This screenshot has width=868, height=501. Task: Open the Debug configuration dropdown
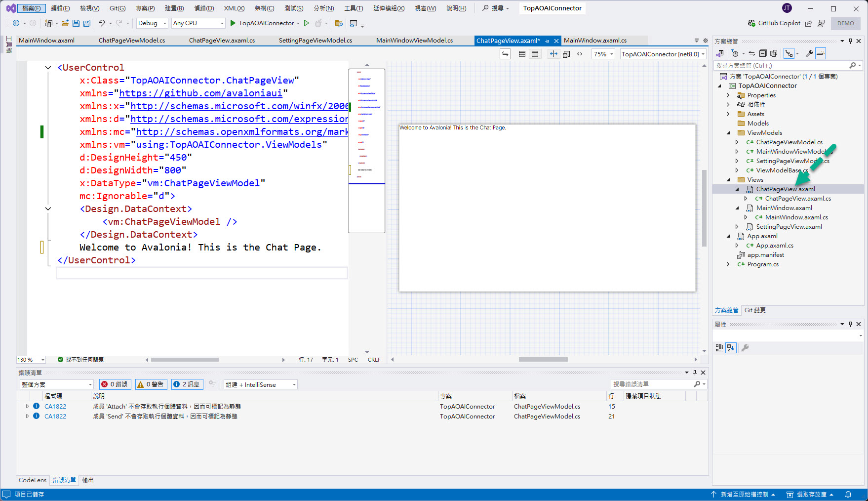[152, 23]
